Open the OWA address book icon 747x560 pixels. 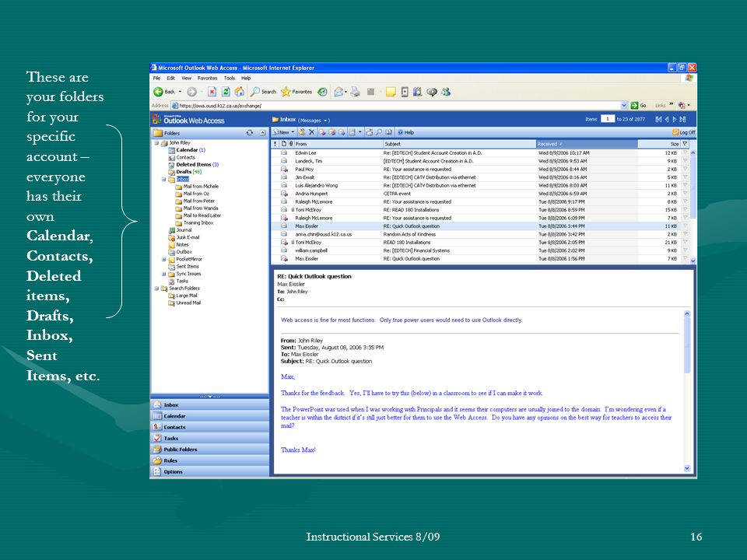(388, 132)
